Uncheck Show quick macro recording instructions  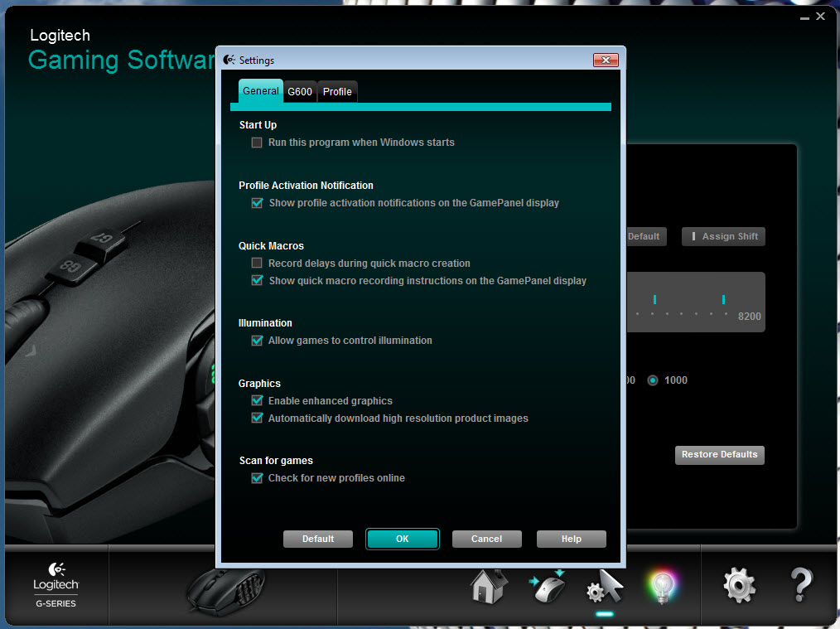coord(257,280)
